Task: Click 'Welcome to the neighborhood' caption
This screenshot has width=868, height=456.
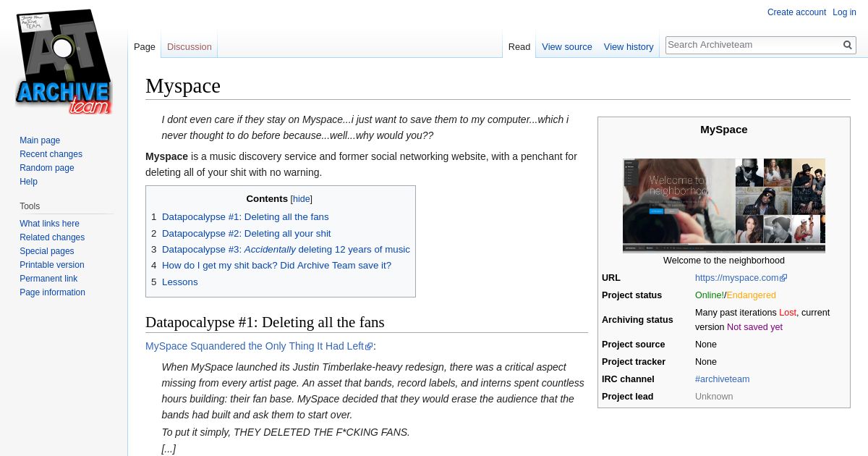Action: (724, 261)
